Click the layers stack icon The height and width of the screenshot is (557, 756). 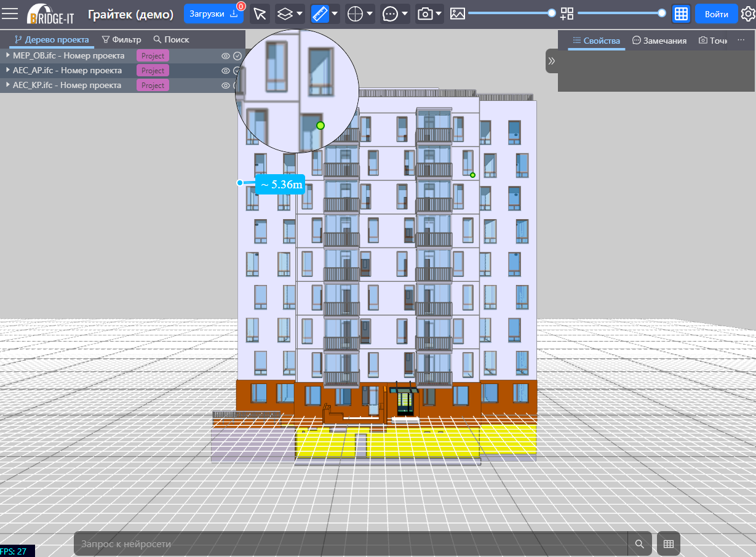[284, 14]
